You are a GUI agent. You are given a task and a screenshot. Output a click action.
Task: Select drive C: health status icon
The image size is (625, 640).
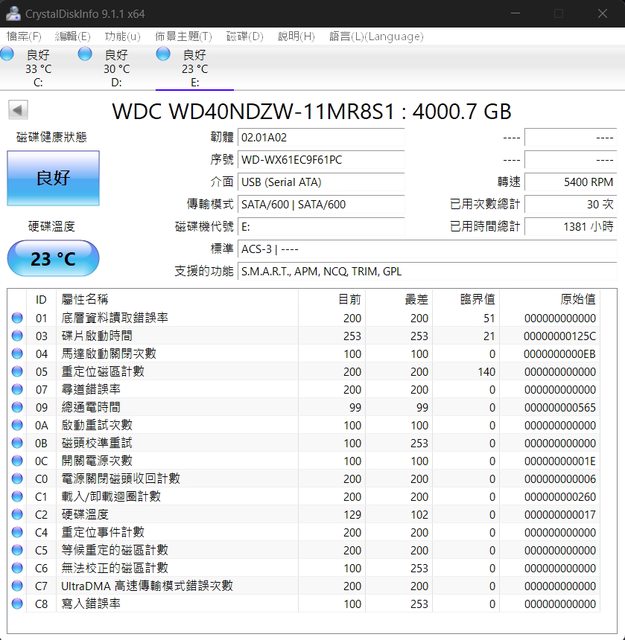[7, 54]
